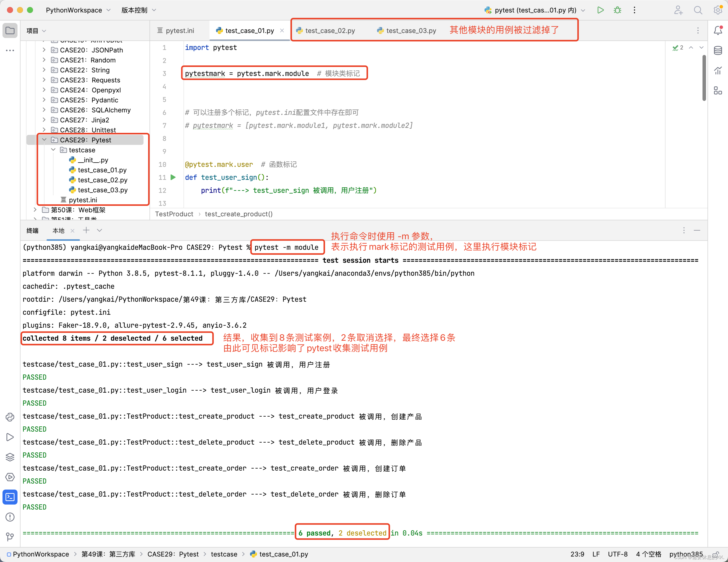The height and width of the screenshot is (562, 728).
Task: Open Search Everywhere with the magnifier icon
Action: coord(698,10)
